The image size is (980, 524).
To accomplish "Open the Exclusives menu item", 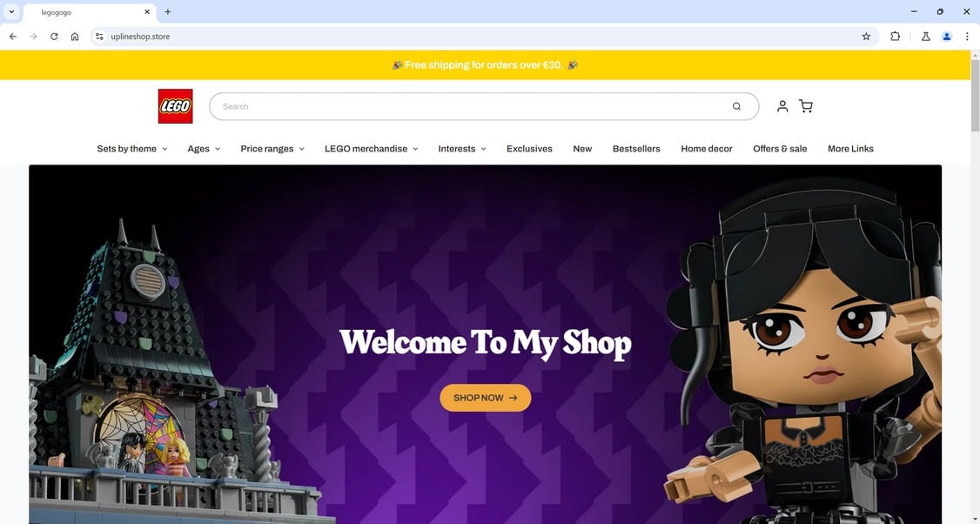I will point(529,149).
